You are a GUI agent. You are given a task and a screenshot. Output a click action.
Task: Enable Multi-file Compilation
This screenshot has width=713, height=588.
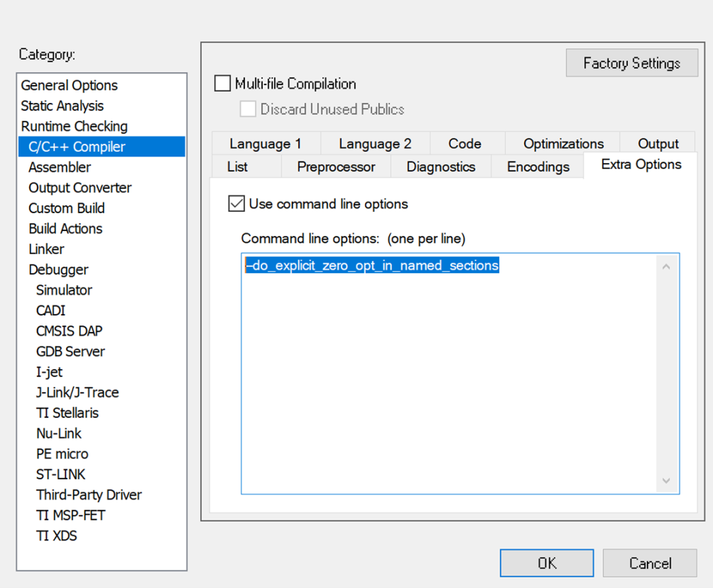(x=222, y=83)
